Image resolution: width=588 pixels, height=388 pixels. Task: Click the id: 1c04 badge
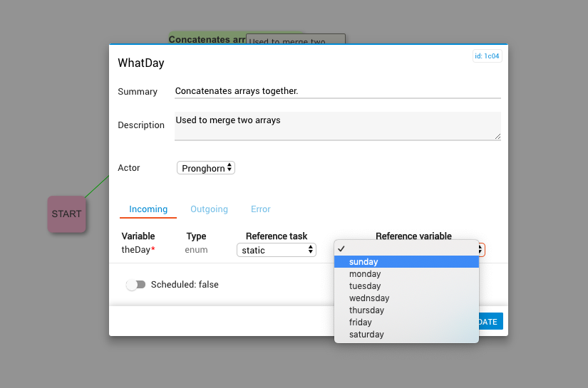tap(487, 56)
